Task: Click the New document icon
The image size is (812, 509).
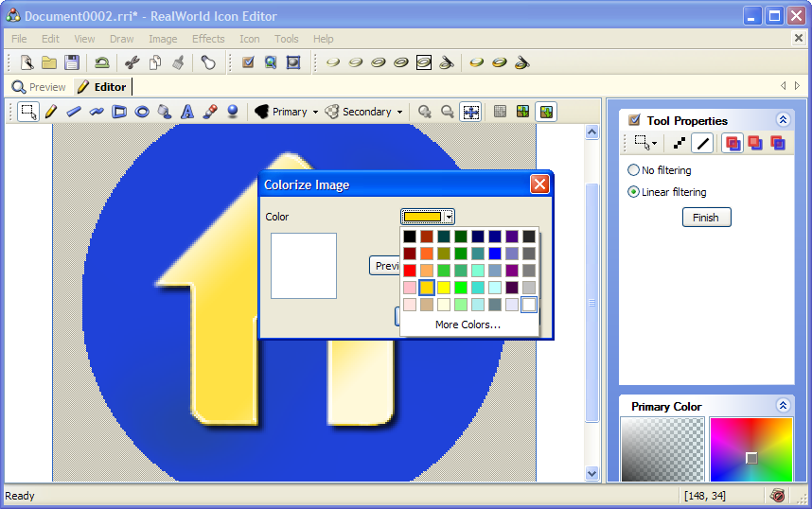Action: click(x=26, y=62)
